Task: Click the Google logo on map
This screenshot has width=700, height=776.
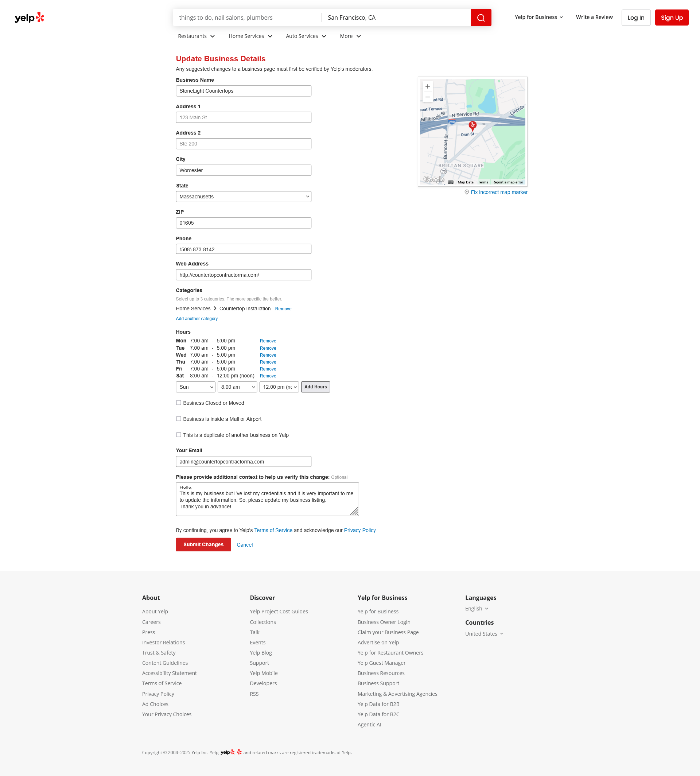Action: click(433, 179)
